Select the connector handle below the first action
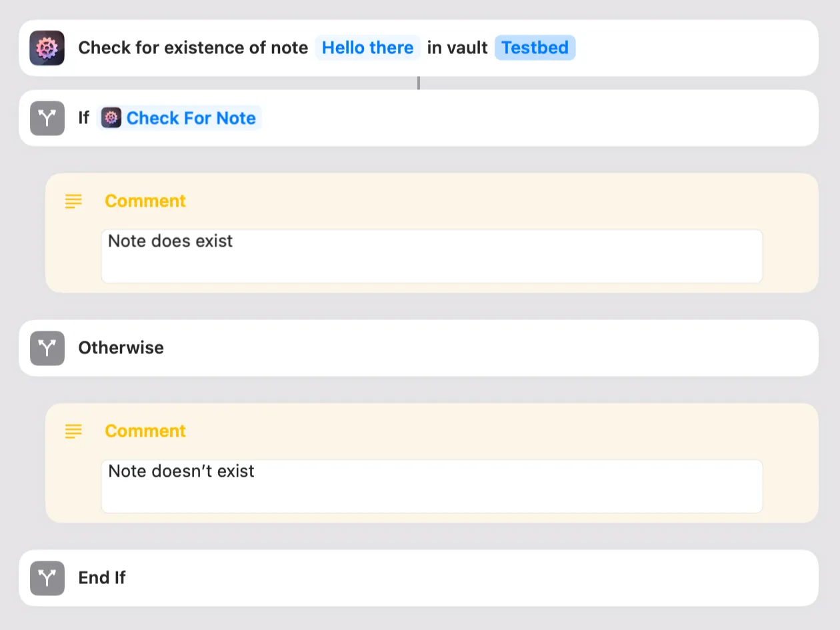 coord(419,83)
